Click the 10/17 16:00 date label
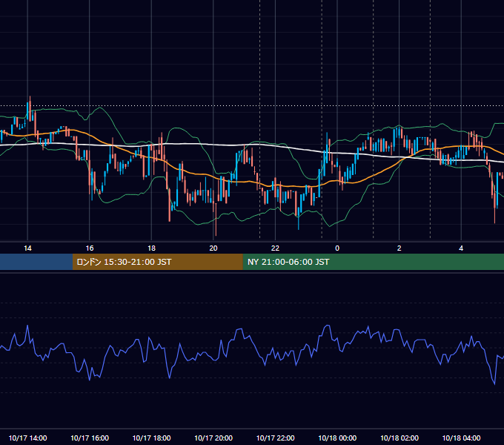Viewport: 504px width, 445px height. [90, 438]
